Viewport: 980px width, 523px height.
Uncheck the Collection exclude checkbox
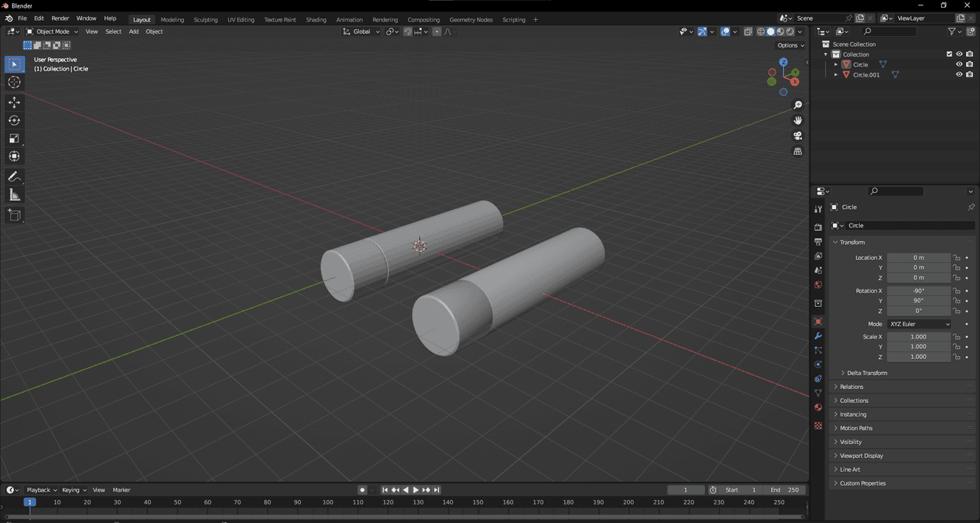tap(949, 54)
